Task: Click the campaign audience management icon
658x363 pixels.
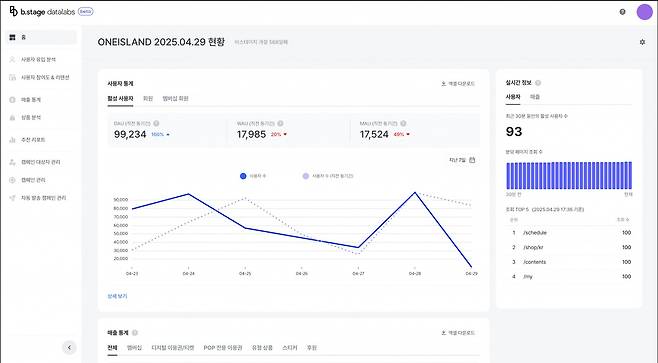Action: [x=13, y=162]
